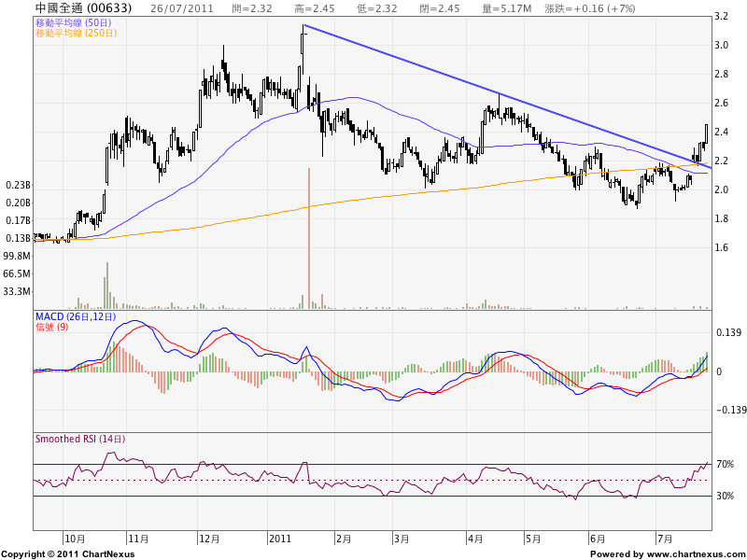The width and height of the screenshot is (747, 560).
Task: Click the 2.6 price axis label
Action: (x=721, y=103)
